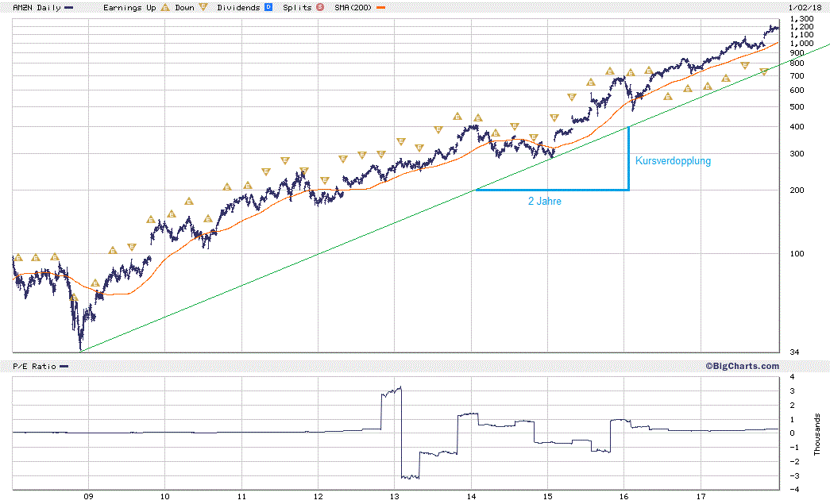830x504 pixels.
Task: Click the P/E axis label -3
Action: [794, 475]
